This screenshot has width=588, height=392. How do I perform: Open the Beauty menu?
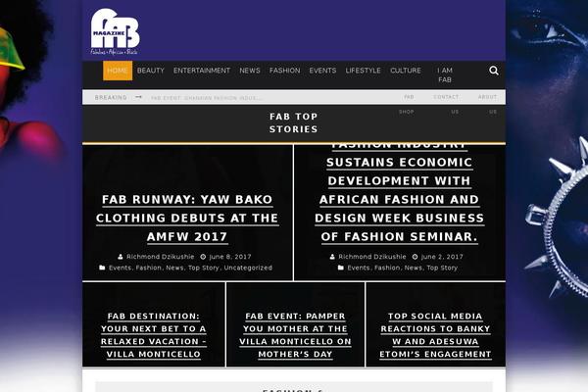[x=151, y=71]
